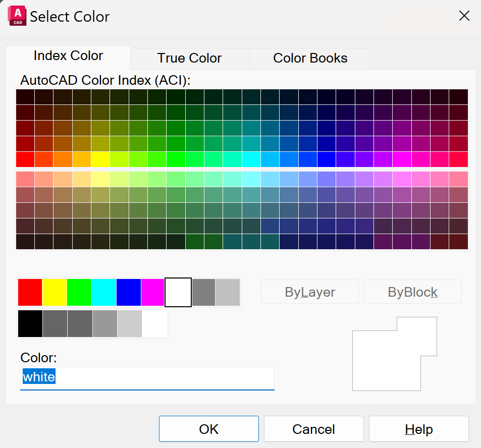481x448 pixels.
Task: Open Help for Select Color
Action: (x=419, y=429)
